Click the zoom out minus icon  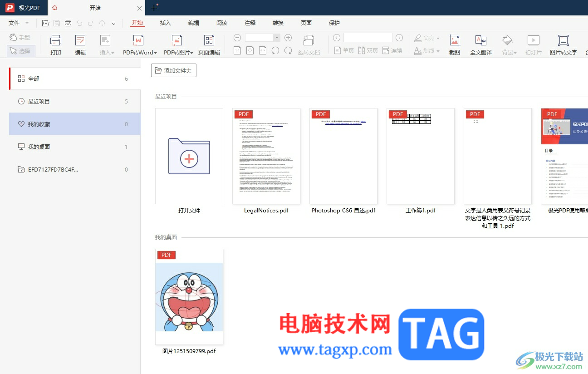[x=237, y=38]
